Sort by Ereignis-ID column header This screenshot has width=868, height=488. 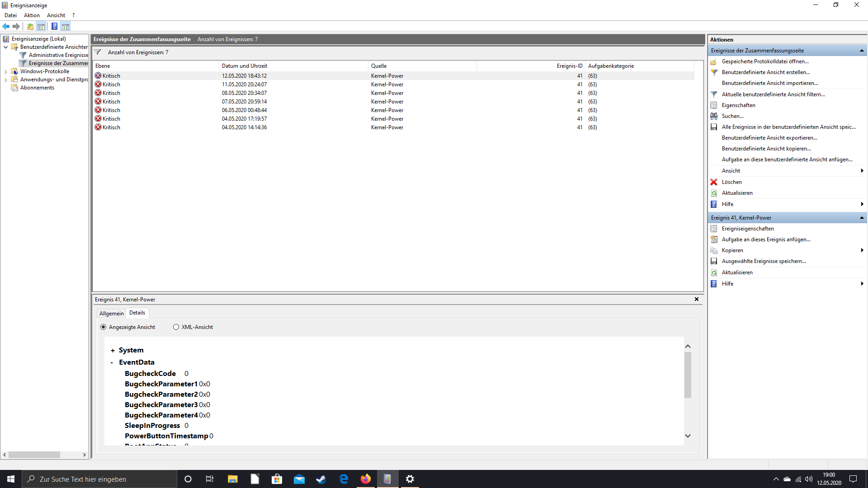coord(531,66)
